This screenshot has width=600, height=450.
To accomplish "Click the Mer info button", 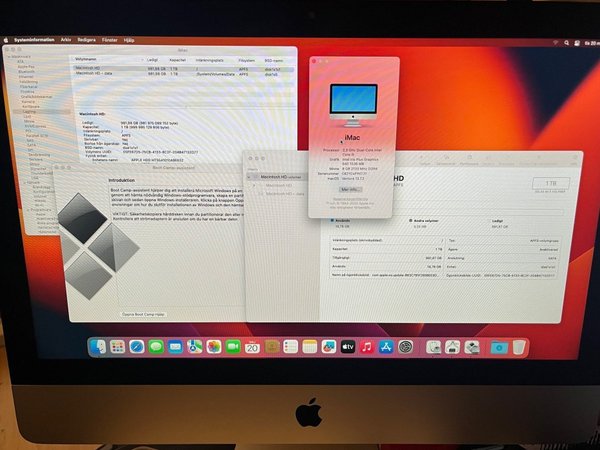I will coord(351,189).
